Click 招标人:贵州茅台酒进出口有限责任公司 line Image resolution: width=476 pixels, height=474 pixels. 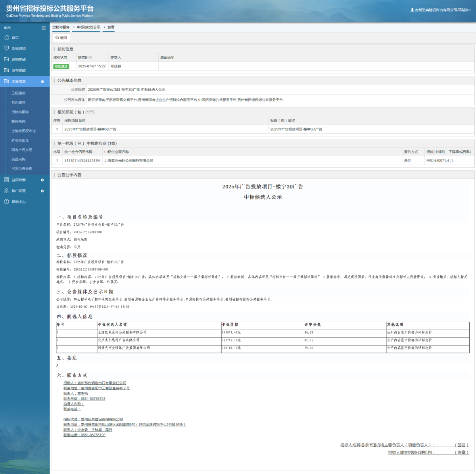[95, 383]
